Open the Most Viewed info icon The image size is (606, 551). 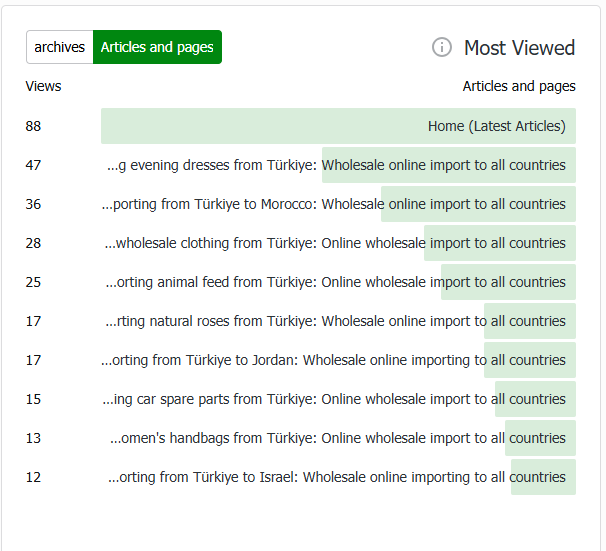[441, 48]
